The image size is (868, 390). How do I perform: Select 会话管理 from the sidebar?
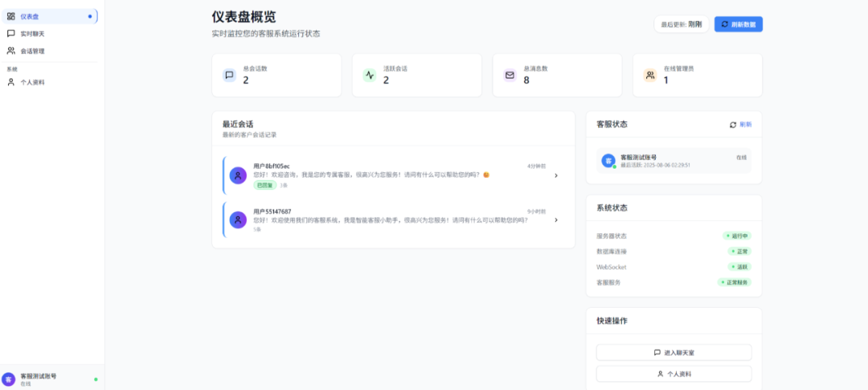tap(32, 51)
